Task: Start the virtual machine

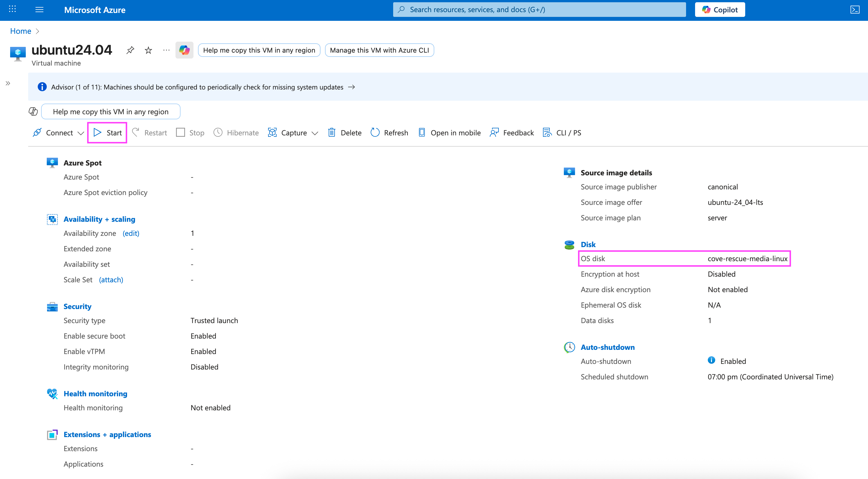Action: coord(108,133)
